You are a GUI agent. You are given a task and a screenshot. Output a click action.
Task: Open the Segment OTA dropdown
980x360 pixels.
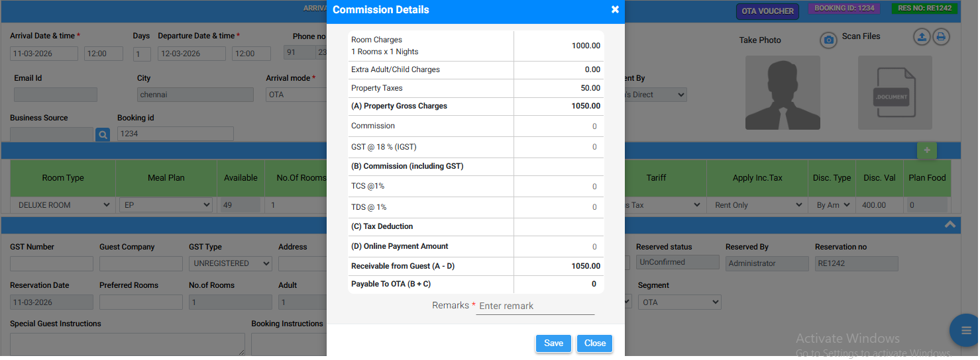coord(679,302)
